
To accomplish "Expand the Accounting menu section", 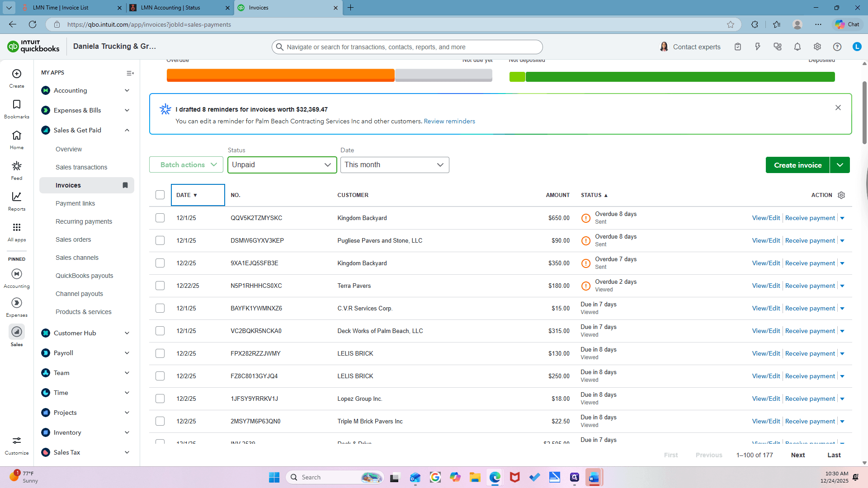I will click(127, 90).
